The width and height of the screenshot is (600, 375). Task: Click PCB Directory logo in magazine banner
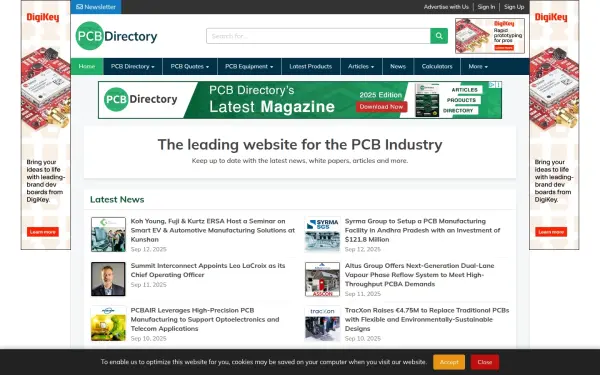[x=140, y=99]
